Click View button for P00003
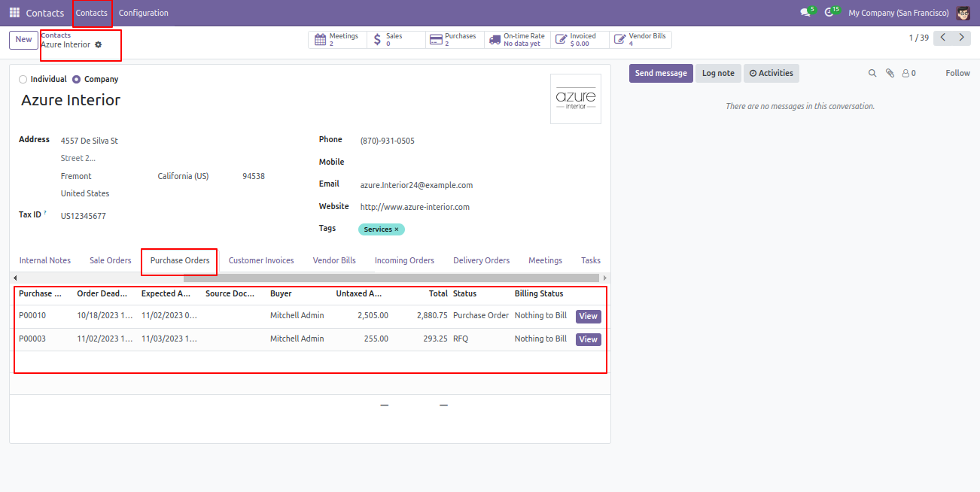 point(589,339)
